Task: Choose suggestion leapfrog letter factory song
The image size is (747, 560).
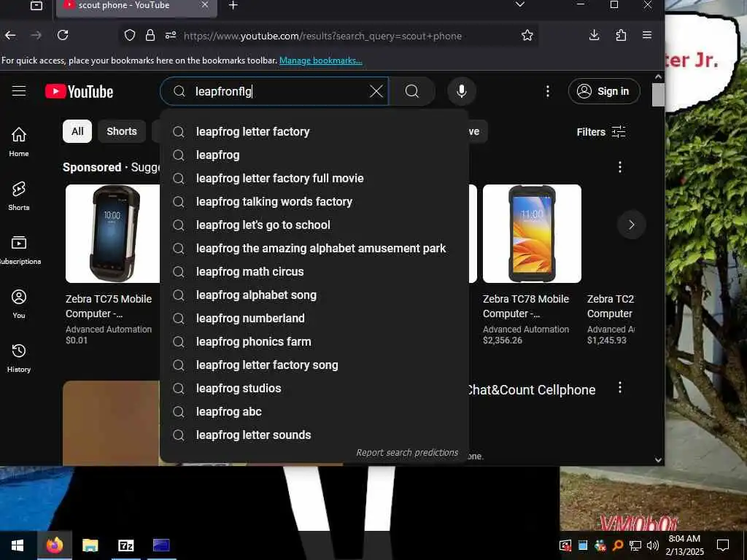Action: [x=314, y=365]
